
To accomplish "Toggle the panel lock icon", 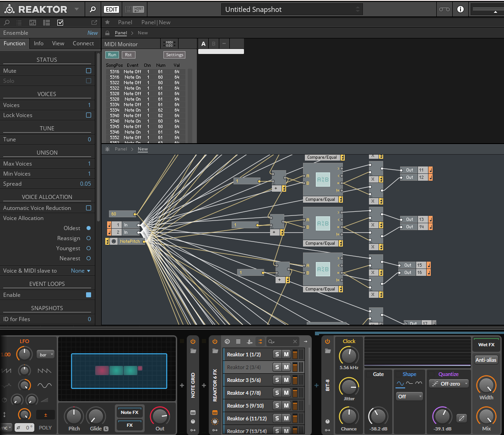I will (108, 33).
